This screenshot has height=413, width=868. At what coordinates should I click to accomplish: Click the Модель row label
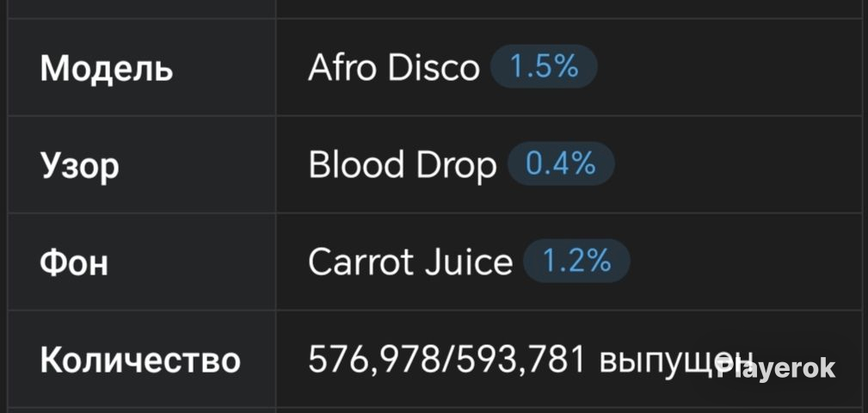tap(107, 70)
